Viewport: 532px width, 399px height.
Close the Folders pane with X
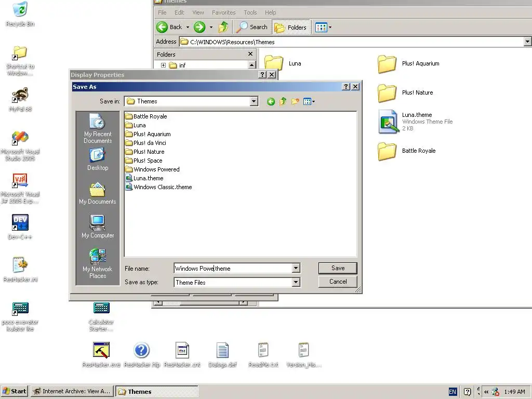250,54
